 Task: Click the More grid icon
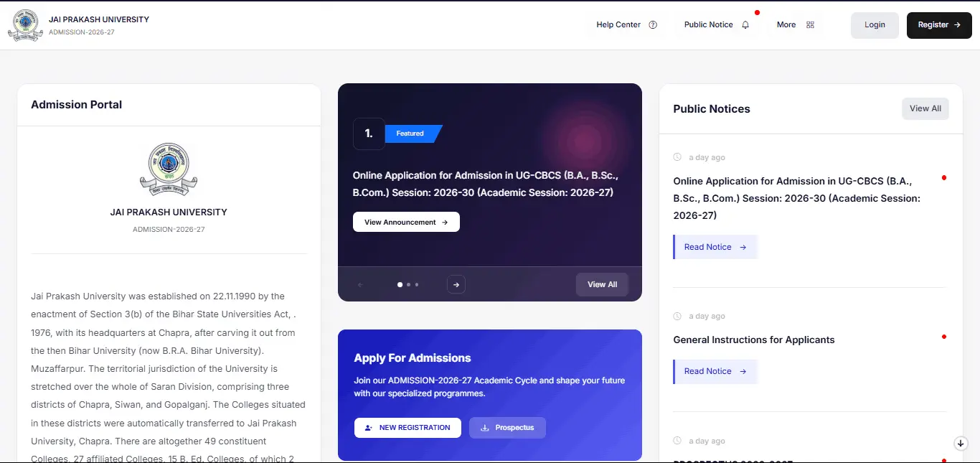[810, 24]
